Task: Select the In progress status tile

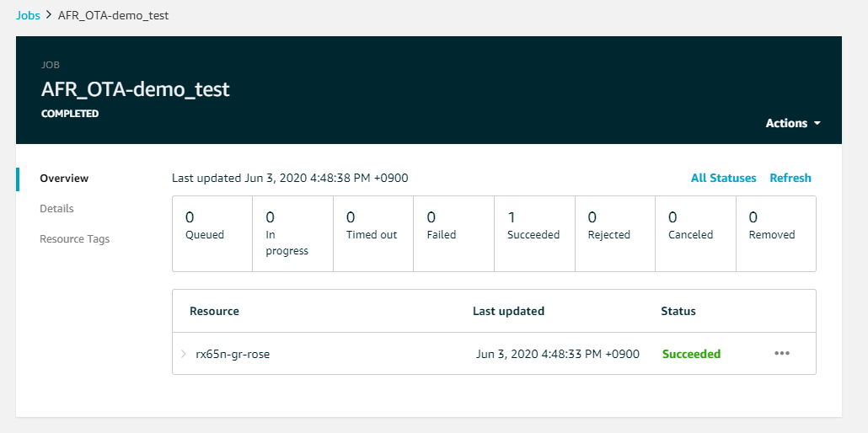Action: [292, 233]
